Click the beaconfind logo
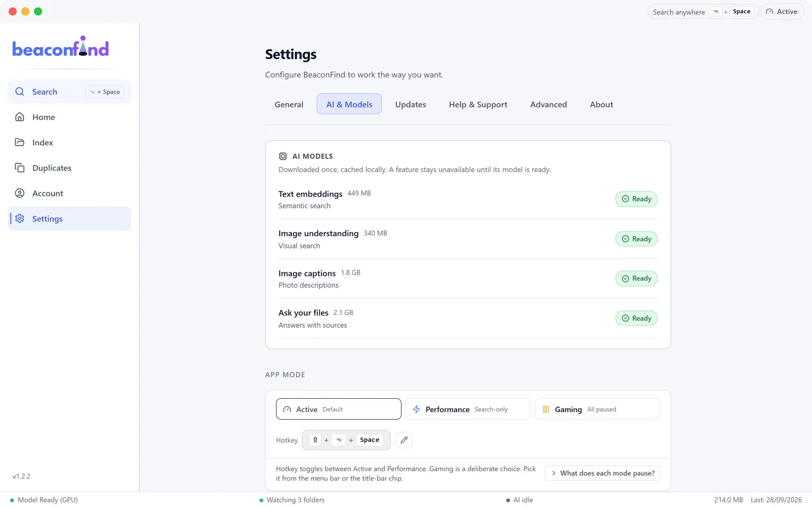 (61, 47)
